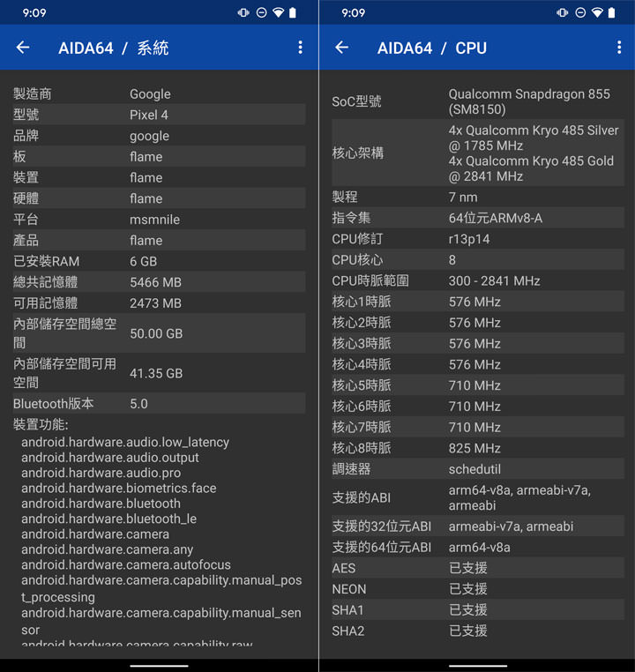Select the 50.00 GB storage total value
This screenshot has height=672, width=635.
click(x=156, y=333)
